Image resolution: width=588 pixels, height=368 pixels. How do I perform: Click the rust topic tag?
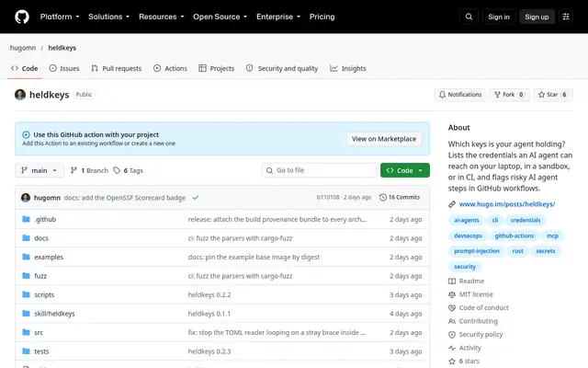[x=517, y=251]
